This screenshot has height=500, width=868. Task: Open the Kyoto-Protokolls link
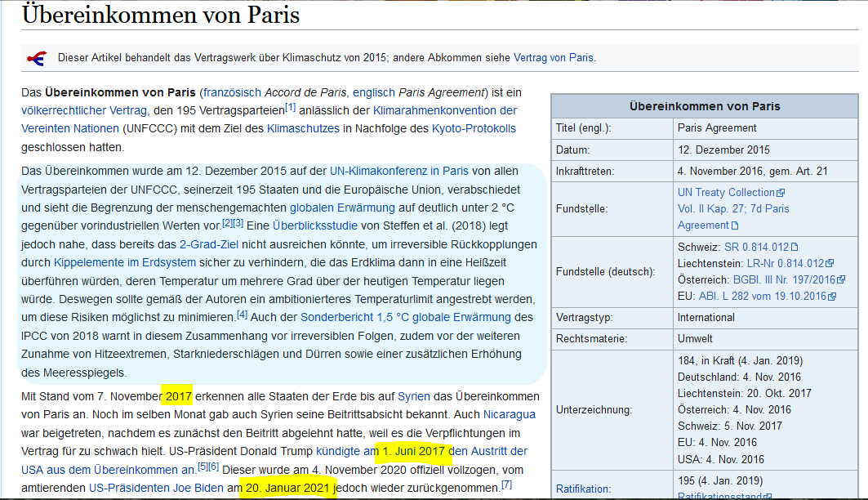tap(474, 128)
